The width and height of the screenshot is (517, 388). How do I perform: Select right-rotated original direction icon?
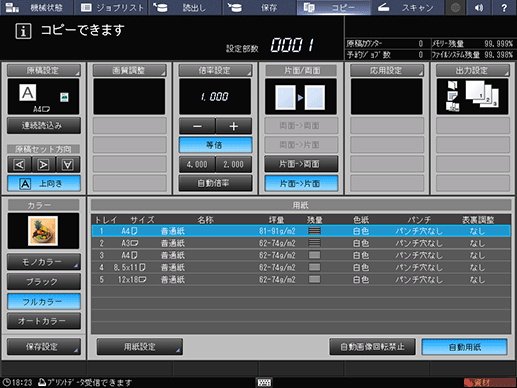coord(44,165)
